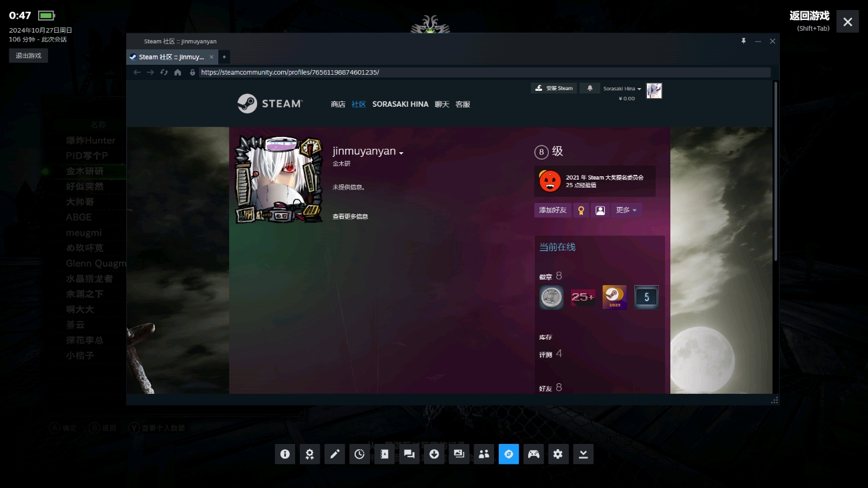Close the Steam 社区 browser tab
The width and height of the screenshot is (868, 488).
click(x=212, y=57)
